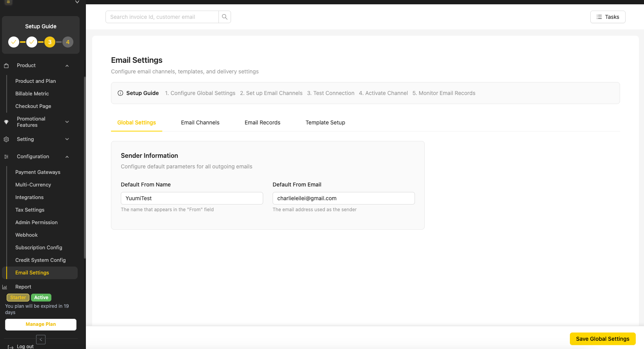
Task: Edit the Default From Email field
Action: click(344, 198)
